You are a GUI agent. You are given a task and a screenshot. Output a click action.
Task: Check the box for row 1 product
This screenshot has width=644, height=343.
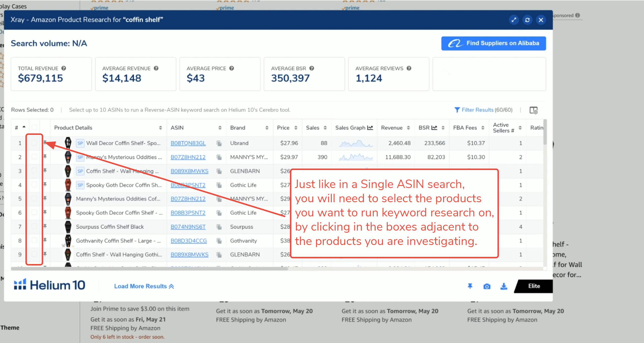(x=34, y=143)
